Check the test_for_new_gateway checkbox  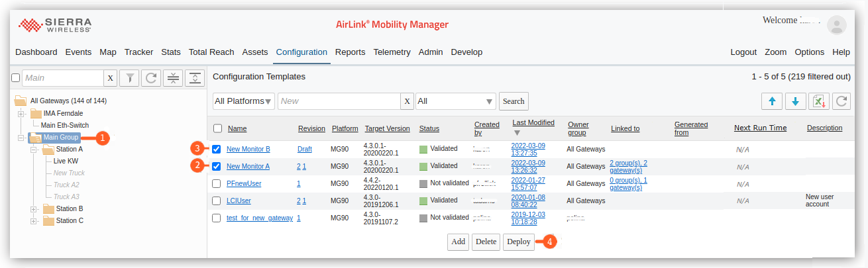(217, 218)
